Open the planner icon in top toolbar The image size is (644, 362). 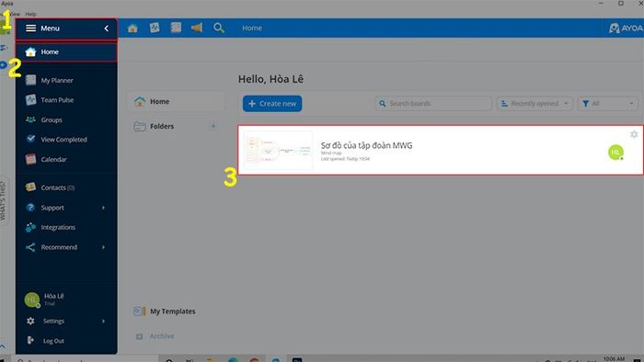176,28
